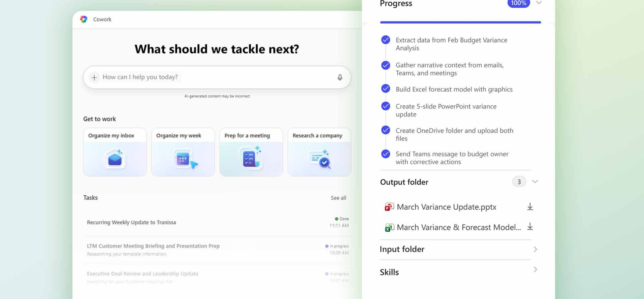Click the plus icon in the prompt box
The height and width of the screenshot is (299, 644).
pos(94,77)
